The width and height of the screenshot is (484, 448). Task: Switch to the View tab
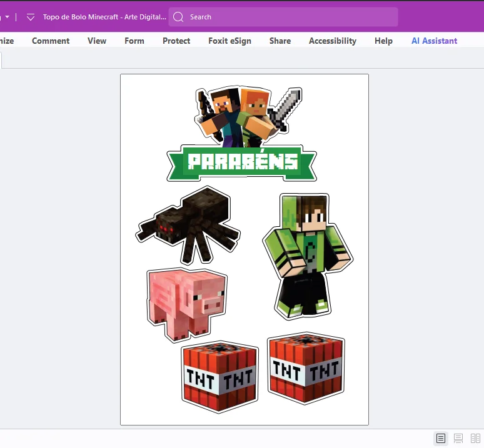(x=97, y=41)
